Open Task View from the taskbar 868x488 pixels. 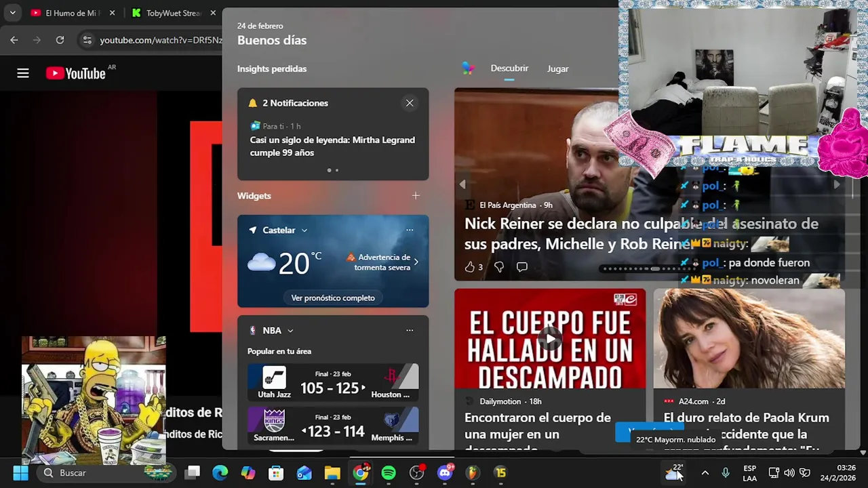(193, 472)
